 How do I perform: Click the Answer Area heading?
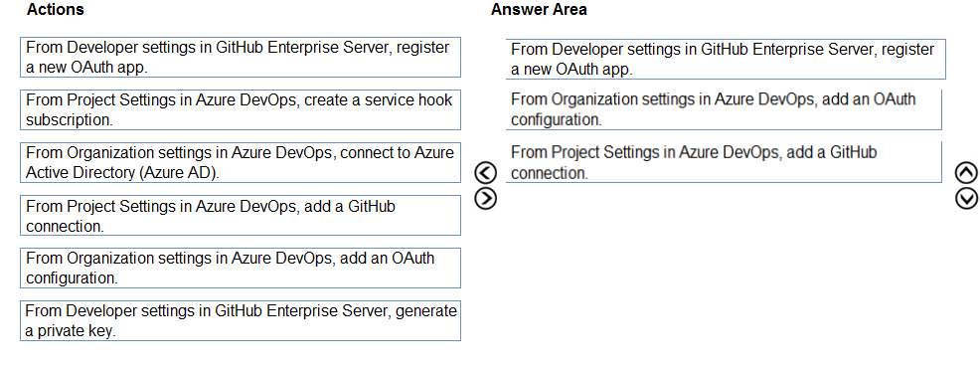[539, 10]
